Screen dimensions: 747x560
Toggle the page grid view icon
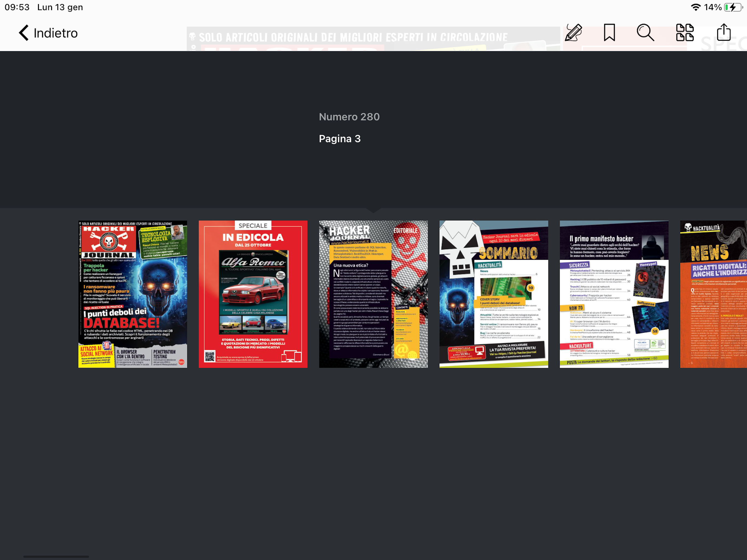[x=685, y=33]
